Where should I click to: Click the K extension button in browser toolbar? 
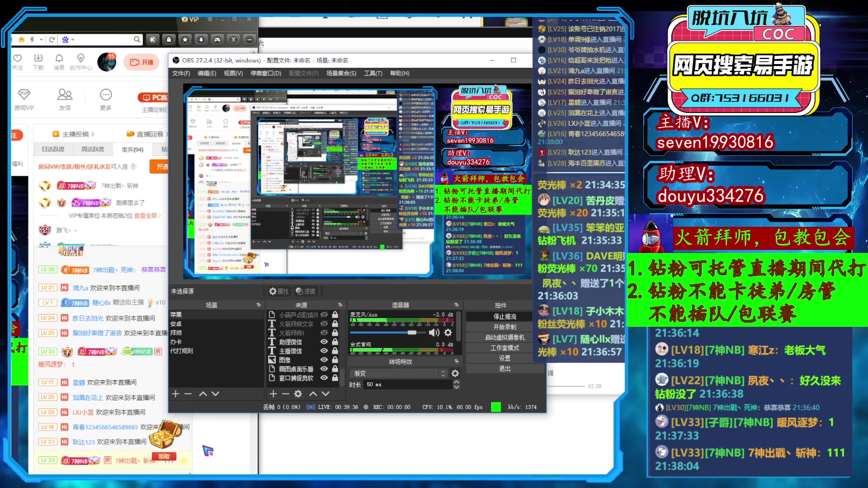(153, 40)
